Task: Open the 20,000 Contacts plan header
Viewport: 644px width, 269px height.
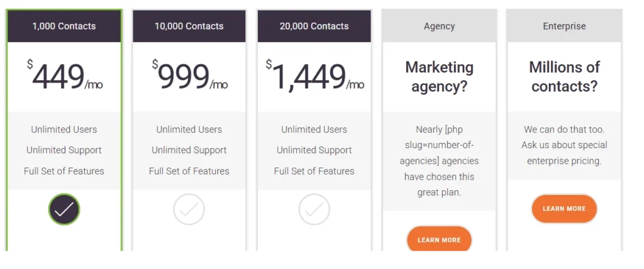Action: coord(314,26)
